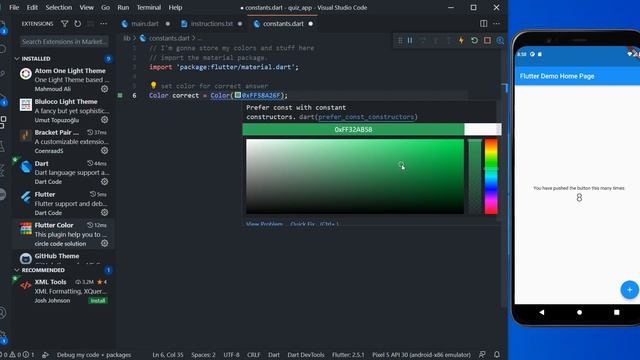Click Pixel 5 API 30 device selector
The width and height of the screenshot is (640, 360).
(x=421, y=355)
